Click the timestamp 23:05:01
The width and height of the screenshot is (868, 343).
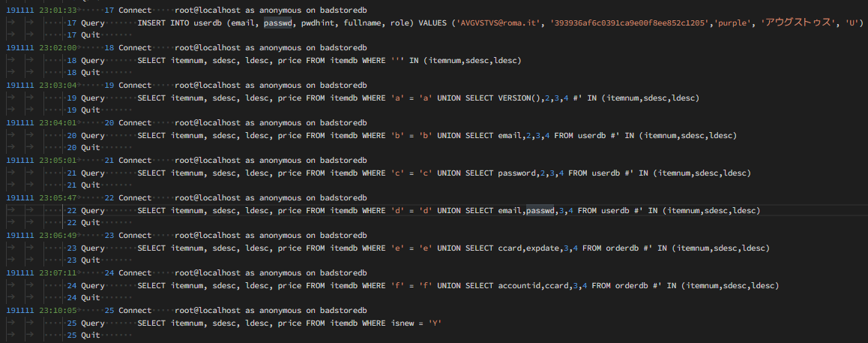(x=58, y=160)
